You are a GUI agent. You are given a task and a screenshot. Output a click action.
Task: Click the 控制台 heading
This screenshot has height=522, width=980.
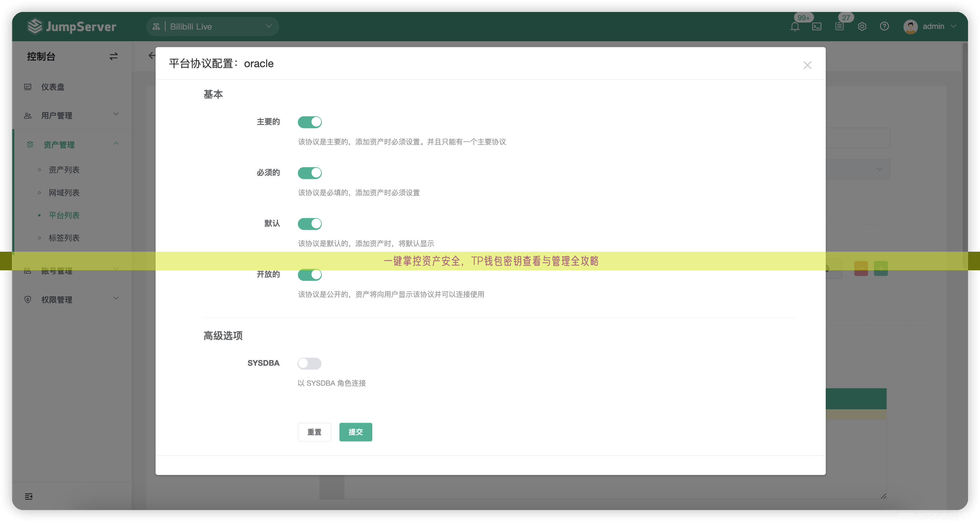41,56
